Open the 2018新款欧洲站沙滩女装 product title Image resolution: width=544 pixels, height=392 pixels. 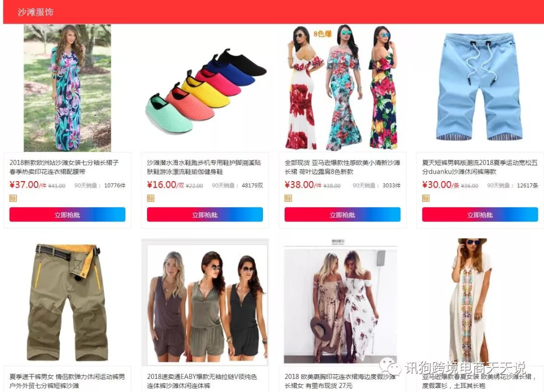[x=64, y=167]
